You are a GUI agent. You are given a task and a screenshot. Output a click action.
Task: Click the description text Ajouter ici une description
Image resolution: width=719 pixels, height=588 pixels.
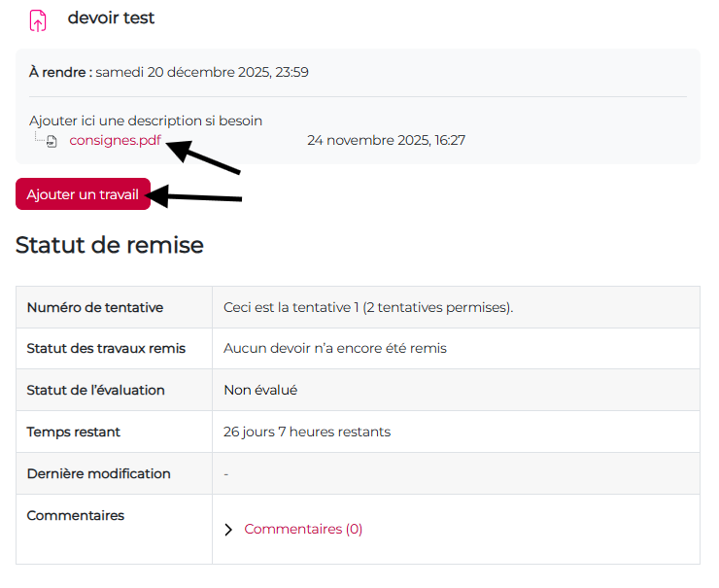146,121
